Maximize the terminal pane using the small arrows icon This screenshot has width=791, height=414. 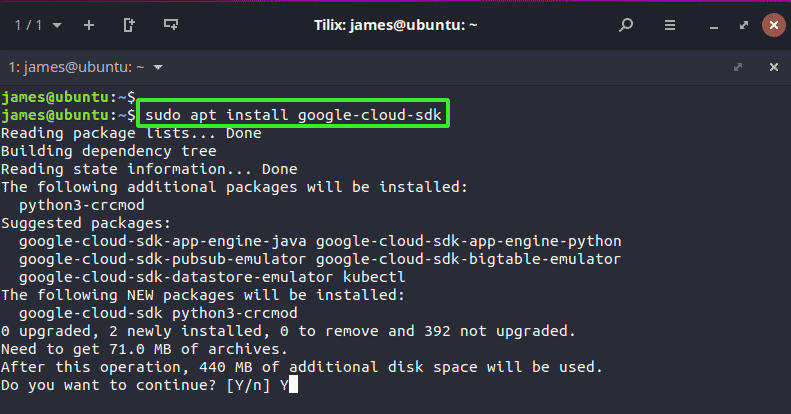pos(738,67)
